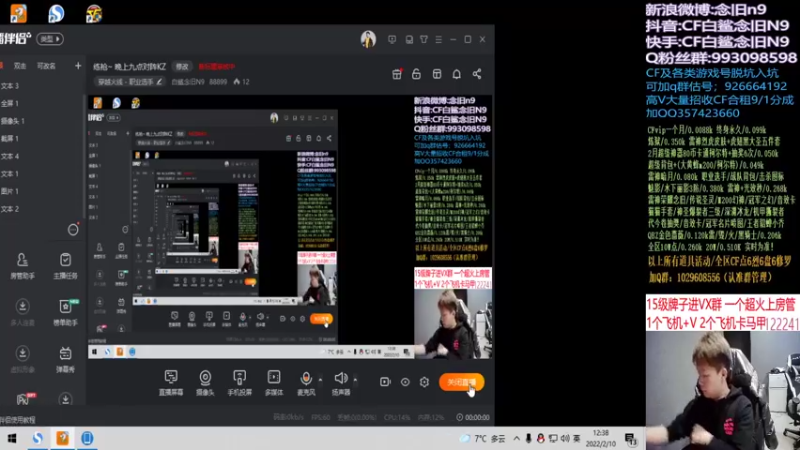Click the stream timer 00:00:00
This screenshot has width=800, height=450.
pyautogui.click(x=473, y=417)
